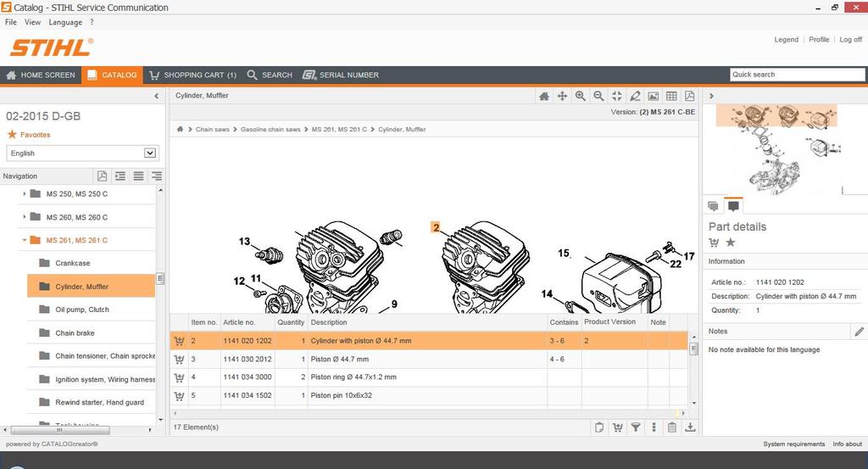The image size is (868, 469).
Task: Fit diagram to view with arrows icon
Action: (617, 97)
